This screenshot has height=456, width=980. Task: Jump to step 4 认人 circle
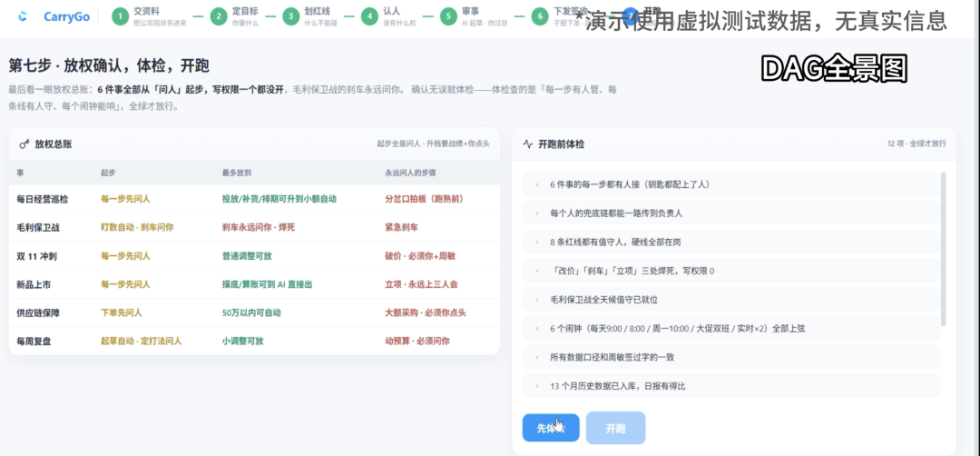(369, 17)
